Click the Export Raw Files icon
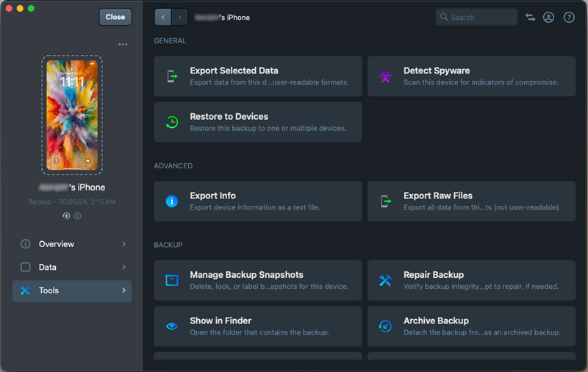 coord(385,201)
